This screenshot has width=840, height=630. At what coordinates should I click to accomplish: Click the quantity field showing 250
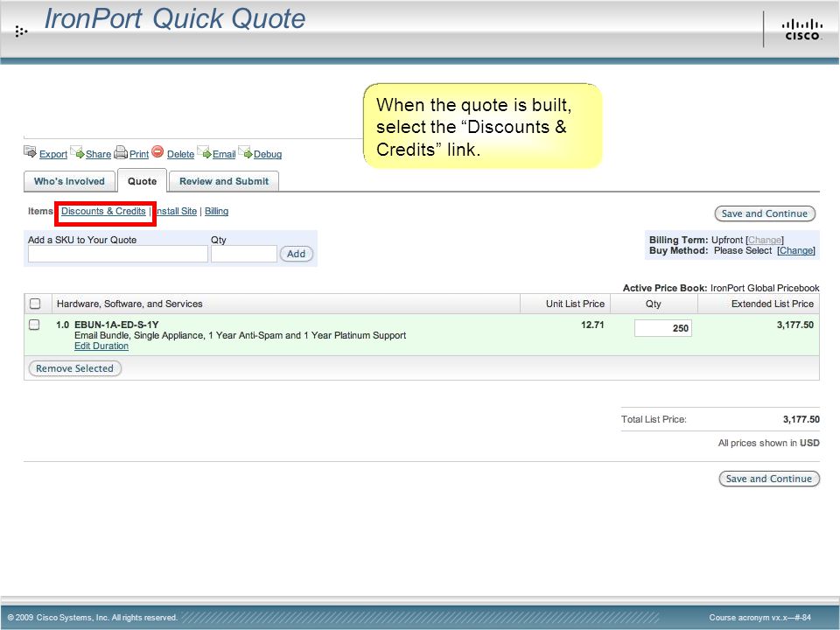[663, 328]
